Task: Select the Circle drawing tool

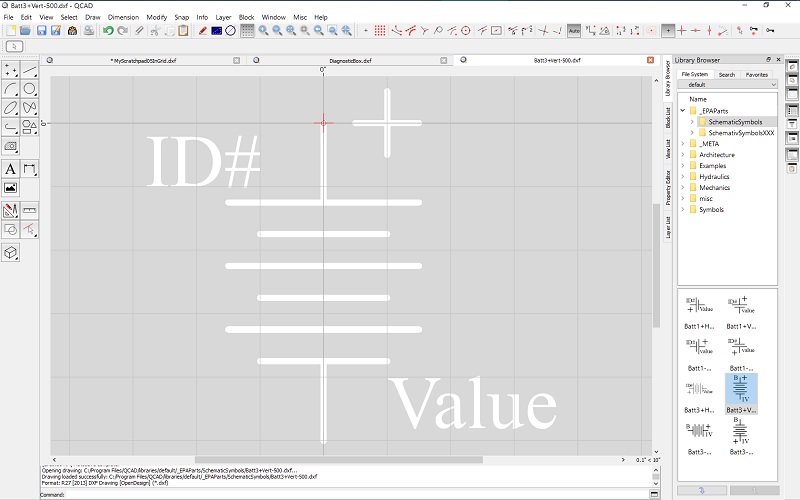Action: pyautogui.click(x=30, y=88)
